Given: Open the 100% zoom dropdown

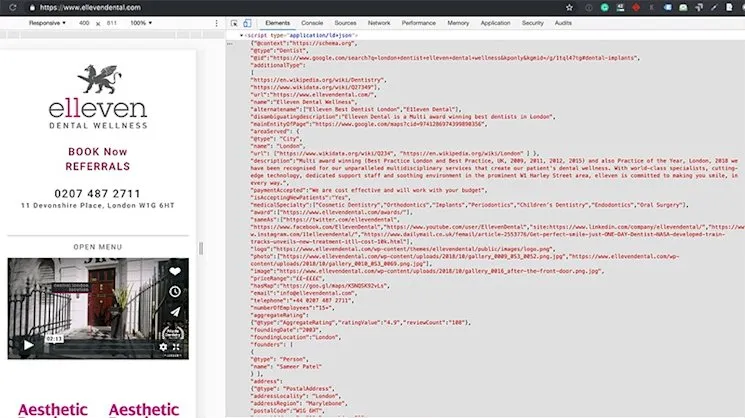Looking at the screenshot, I should [140, 22].
